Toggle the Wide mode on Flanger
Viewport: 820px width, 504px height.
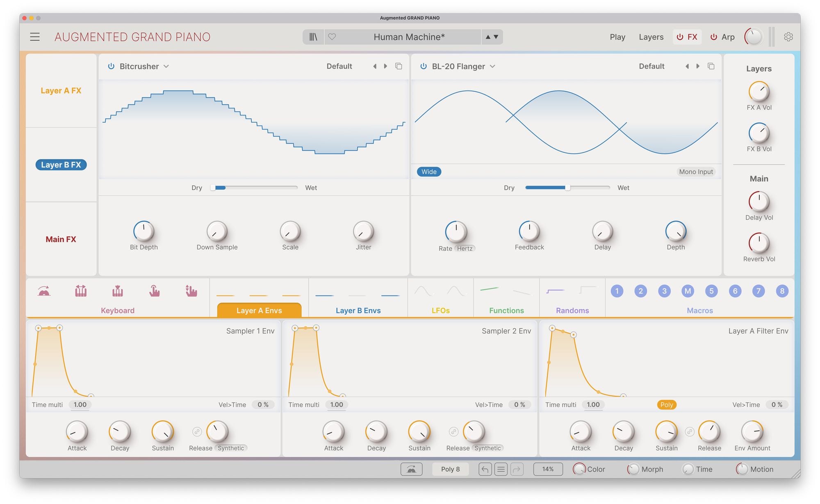point(429,172)
